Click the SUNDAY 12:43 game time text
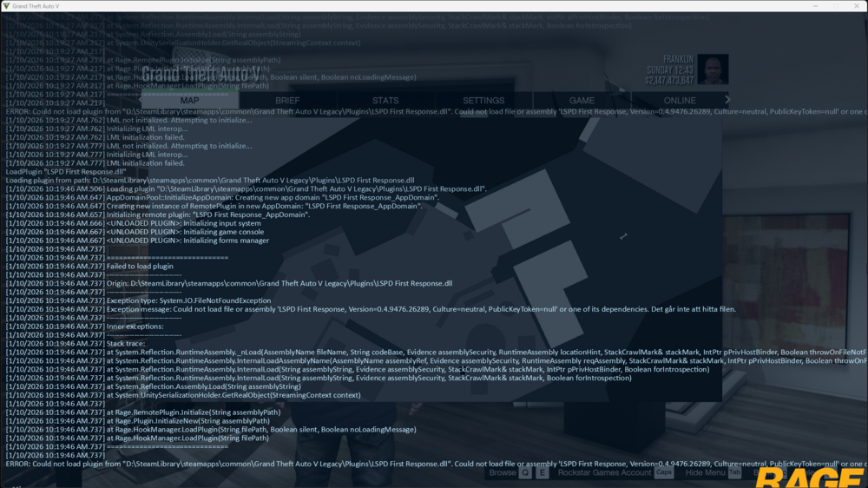868x488 pixels. pos(670,70)
